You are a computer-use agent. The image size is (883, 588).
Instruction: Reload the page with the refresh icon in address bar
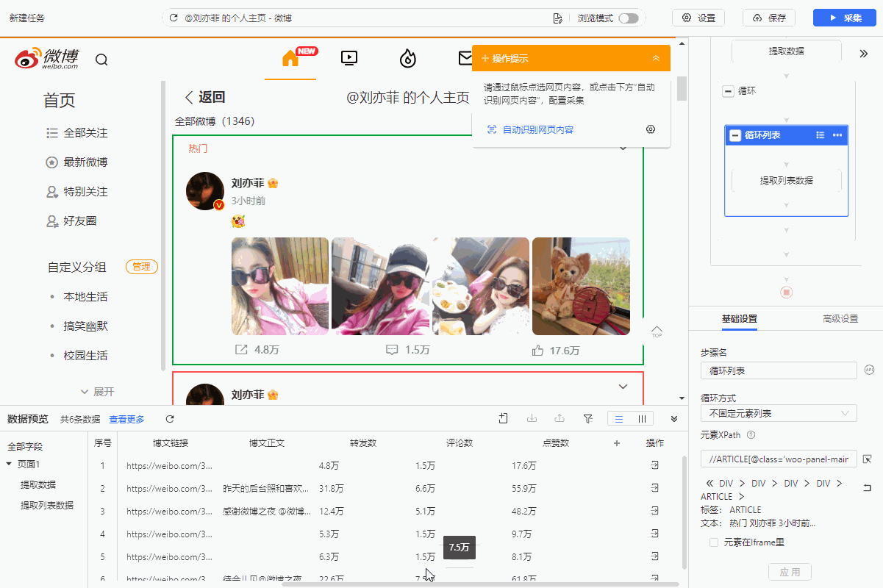(x=174, y=18)
